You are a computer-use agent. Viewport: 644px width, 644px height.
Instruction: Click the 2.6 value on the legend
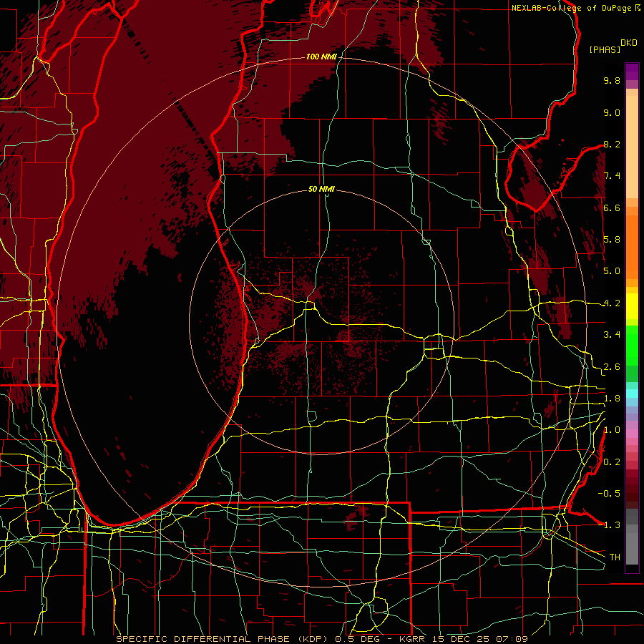[x=612, y=367]
